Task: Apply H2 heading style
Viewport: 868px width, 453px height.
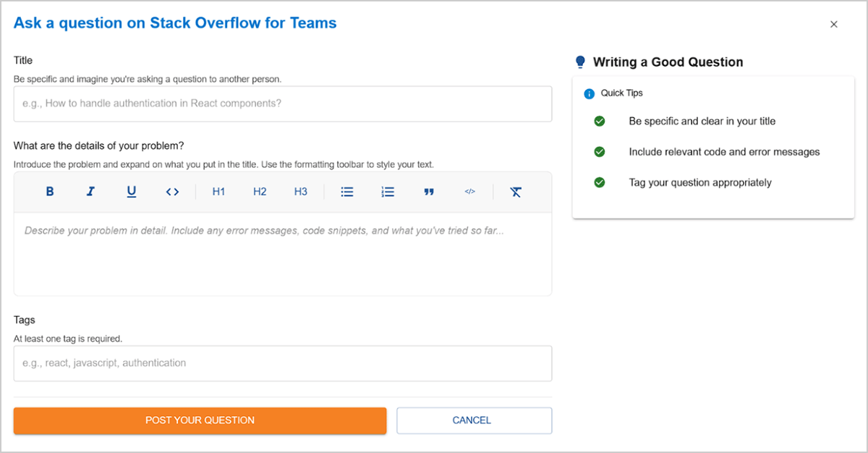Action: click(x=260, y=192)
